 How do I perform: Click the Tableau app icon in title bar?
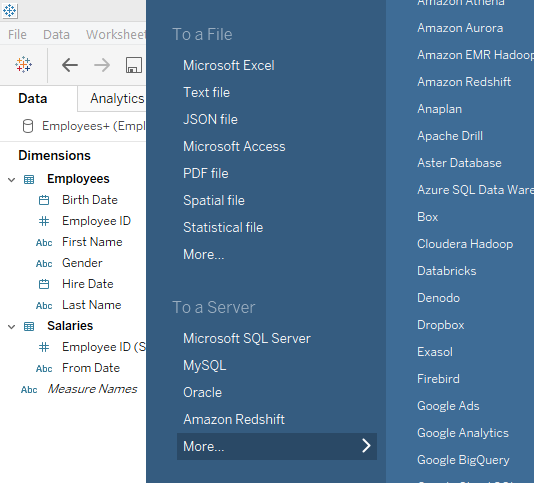click(10, 11)
